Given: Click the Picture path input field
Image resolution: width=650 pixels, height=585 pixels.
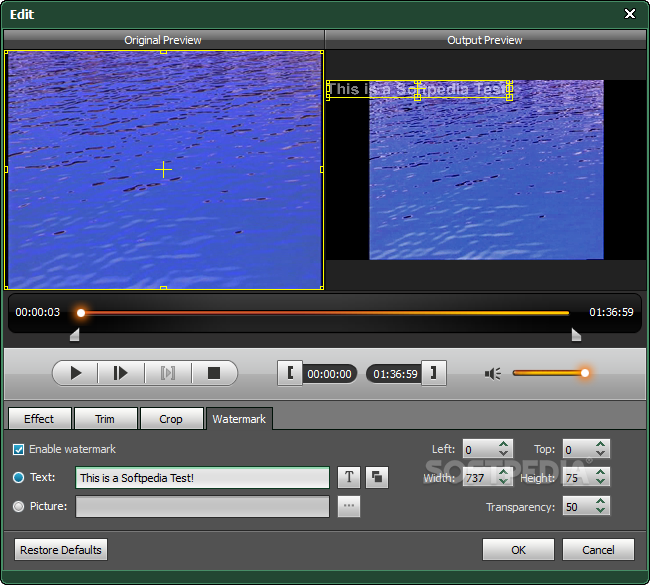Looking at the screenshot, I should [x=202, y=506].
